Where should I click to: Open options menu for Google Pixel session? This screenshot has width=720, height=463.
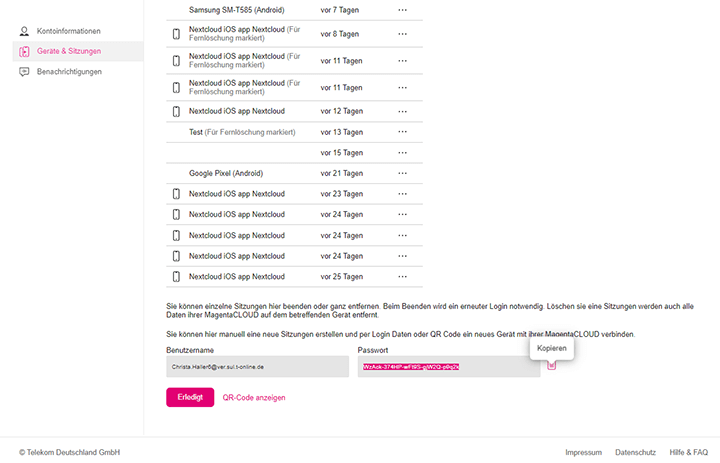pyautogui.click(x=403, y=173)
